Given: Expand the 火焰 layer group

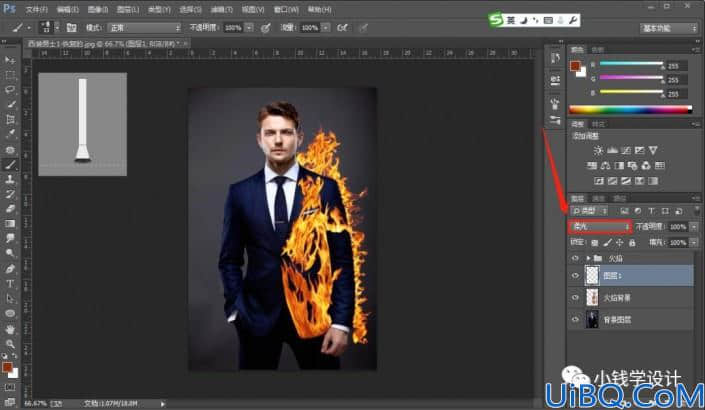Looking at the screenshot, I should [x=588, y=258].
